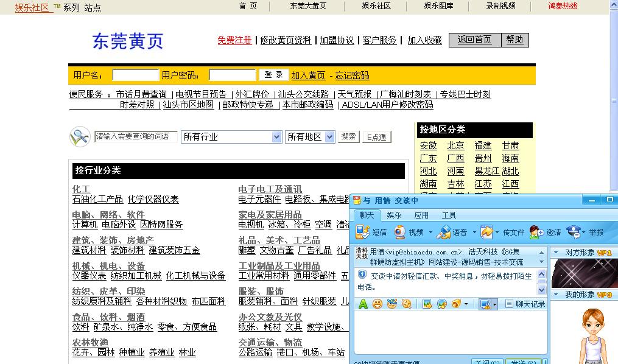Image resolution: width=618 pixels, height=364 pixels.
Task: Click into the 用户名 input field
Action: 136,75
